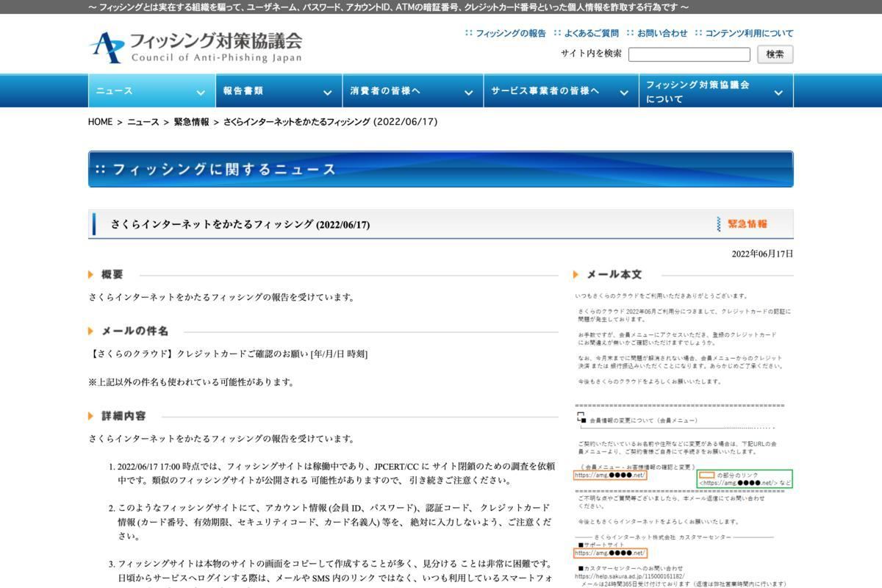
Task: Expand chevron on 報告書類 menu
Action: pos(327,93)
